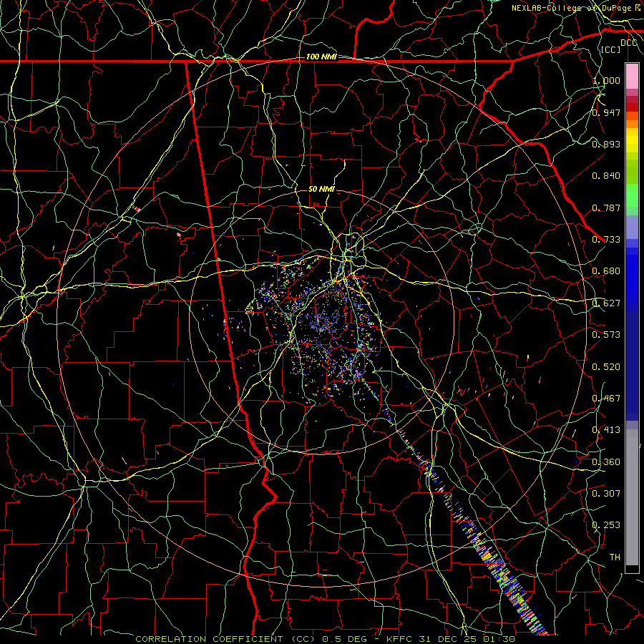The width and height of the screenshot is (644, 644).
Task: Click the 0.680 scale value
Action: [x=606, y=271]
